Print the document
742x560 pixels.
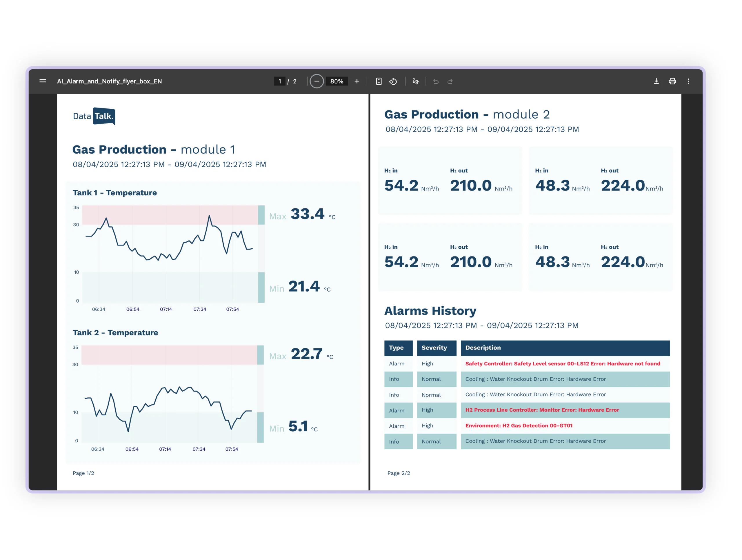tap(672, 81)
